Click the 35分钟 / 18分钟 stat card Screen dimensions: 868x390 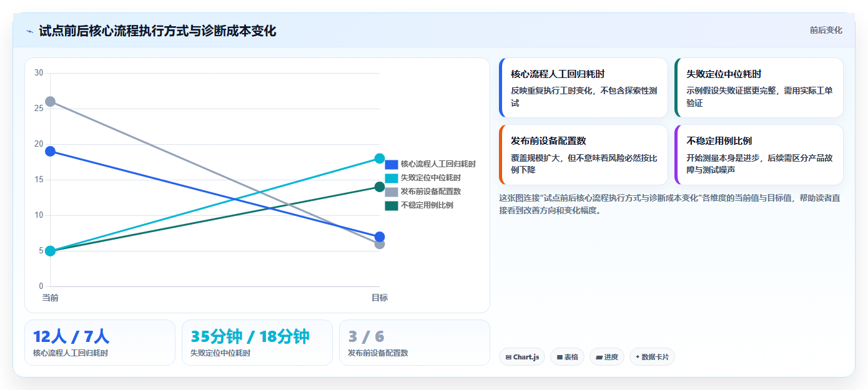pos(257,343)
